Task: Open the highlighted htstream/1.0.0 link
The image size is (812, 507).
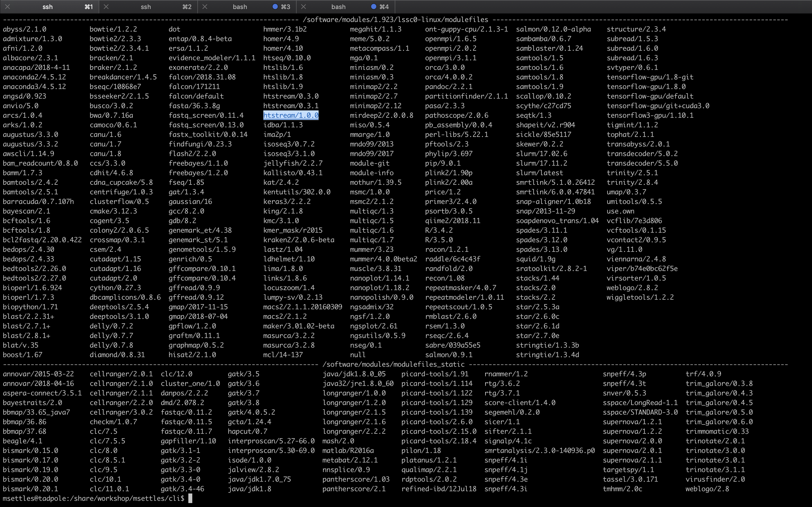Action: tap(291, 115)
